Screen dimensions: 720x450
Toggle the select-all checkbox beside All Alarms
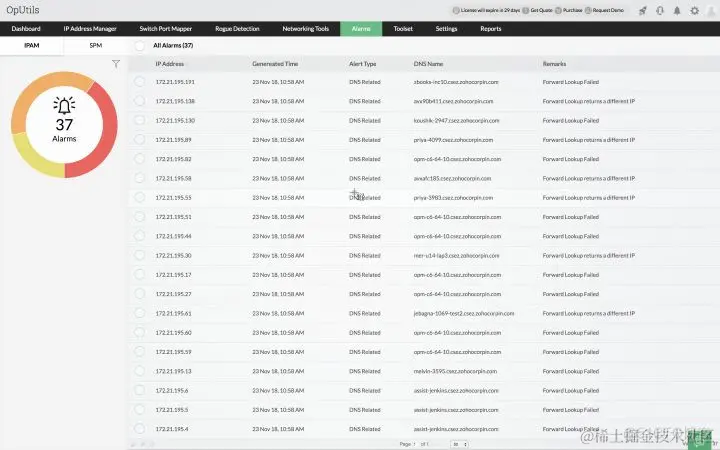tap(140, 45)
